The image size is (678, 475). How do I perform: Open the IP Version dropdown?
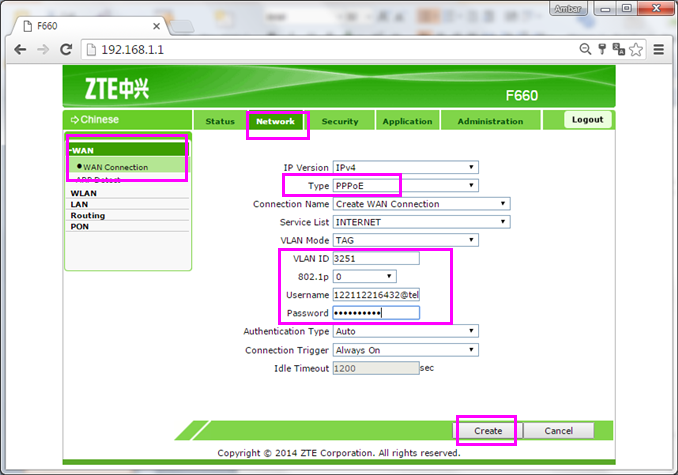pos(406,167)
